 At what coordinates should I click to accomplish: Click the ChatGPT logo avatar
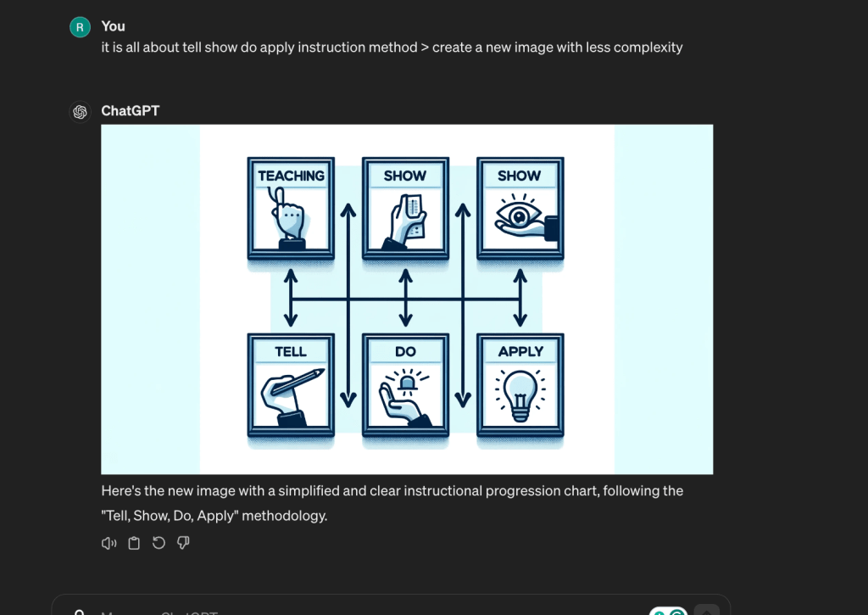pyautogui.click(x=81, y=112)
